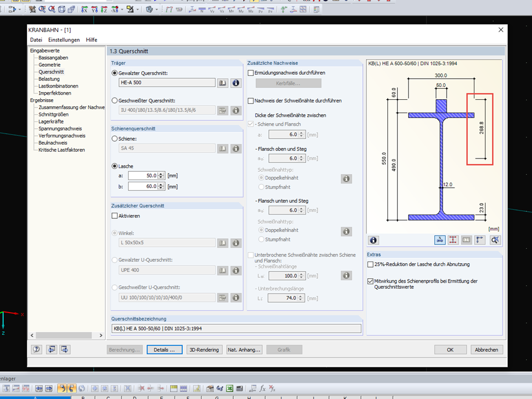Click the help icon at dialog bottom left
This screenshot has width=532, height=399.
click(37, 350)
